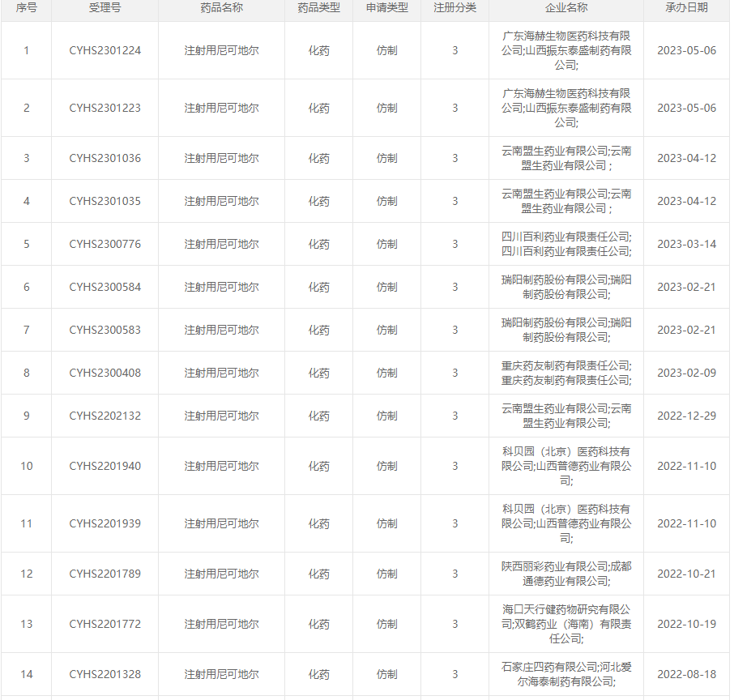The height and width of the screenshot is (700, 734).
Task: Select acceptance number CYHS2201328
Action: [105, 674]
